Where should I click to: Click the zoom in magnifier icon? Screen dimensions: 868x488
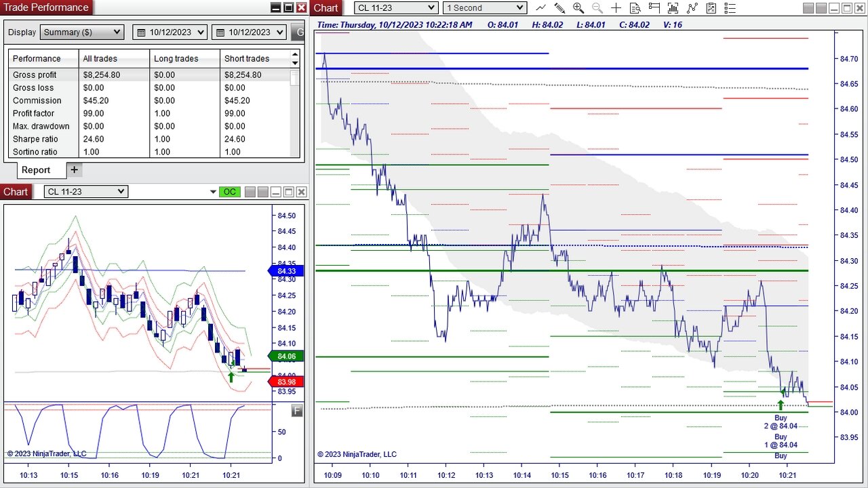pyautogui.click(x=578, y=8)
